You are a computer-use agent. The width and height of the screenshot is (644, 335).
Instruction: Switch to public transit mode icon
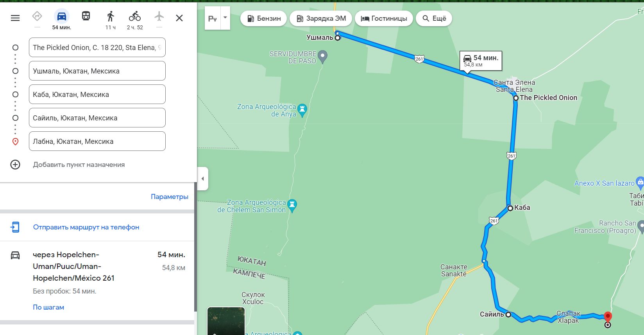click(x=86, y=16)
